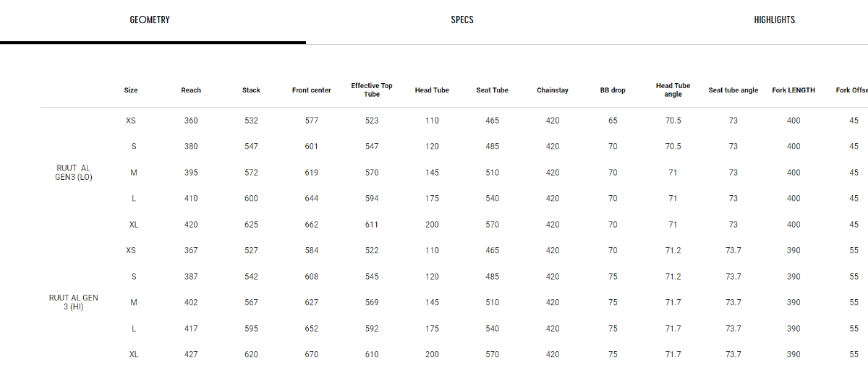This screenshot has height=367, width=868.
Task: Select the BB drop column header
Action: 613,90
